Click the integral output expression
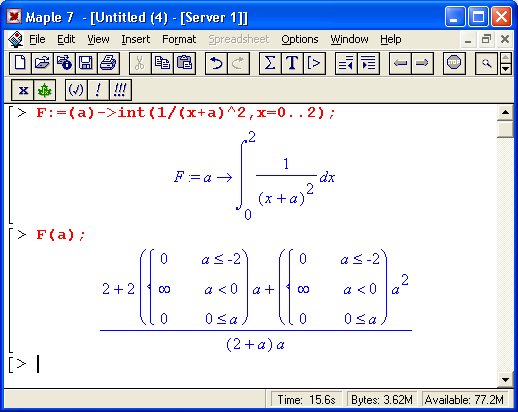This screenshot has height=412, width=518. click(254, 175)
